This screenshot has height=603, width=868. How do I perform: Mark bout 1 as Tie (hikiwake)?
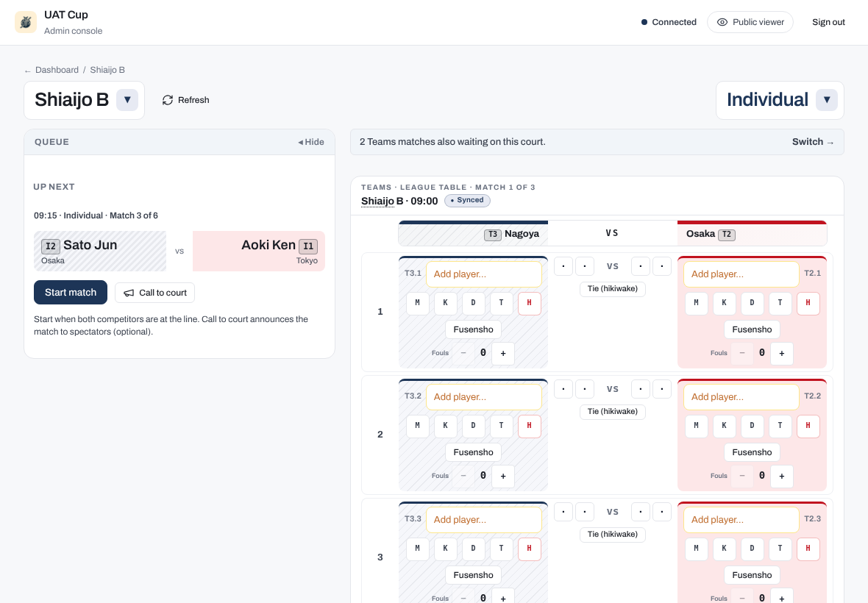click(612, 289)
